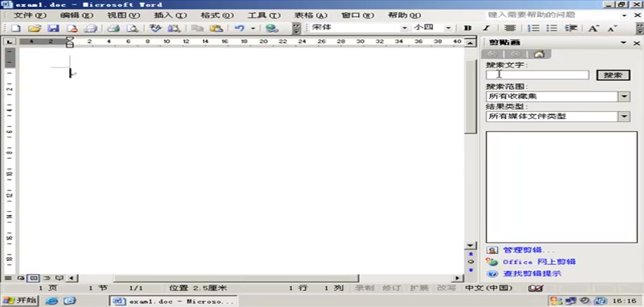Create a new blank document
This screenshot has height=307, width=644.
(15, 28)
